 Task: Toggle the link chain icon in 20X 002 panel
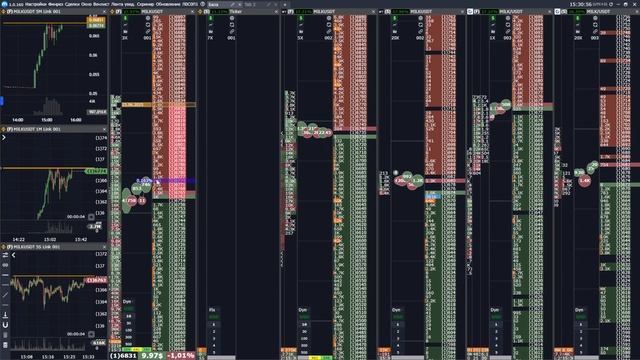point(420,31)
